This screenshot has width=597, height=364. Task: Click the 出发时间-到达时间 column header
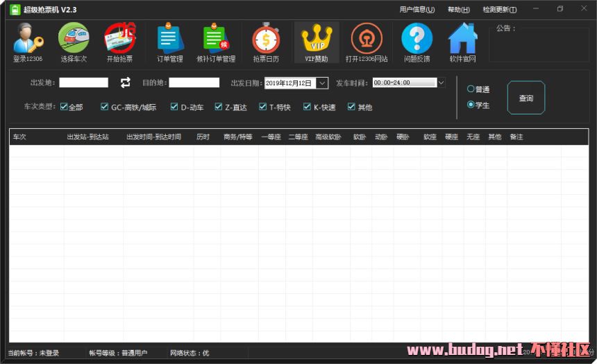(x=154, y=137)
